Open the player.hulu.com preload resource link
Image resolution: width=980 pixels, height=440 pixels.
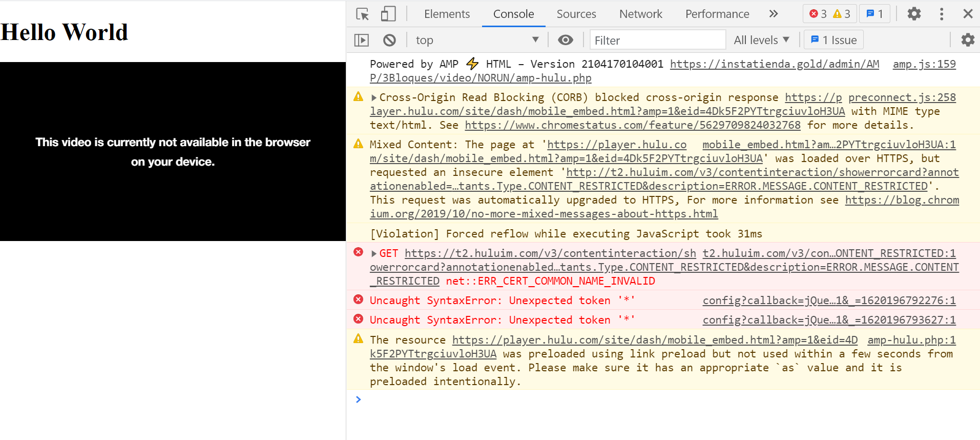coord(614,347)
